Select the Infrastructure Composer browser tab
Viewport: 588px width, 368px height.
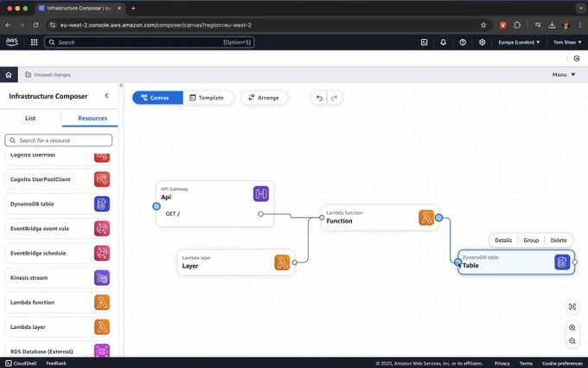pos(80,9)
